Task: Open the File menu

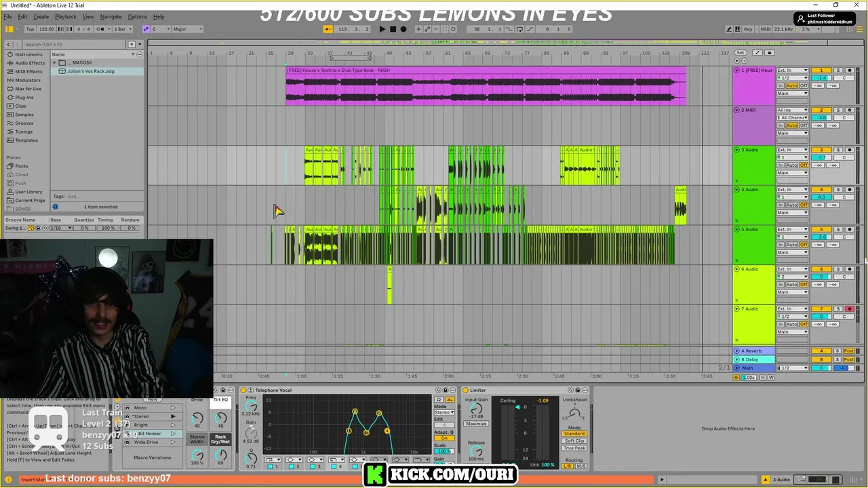Action: pyautogui.click(x=7, y=16)
